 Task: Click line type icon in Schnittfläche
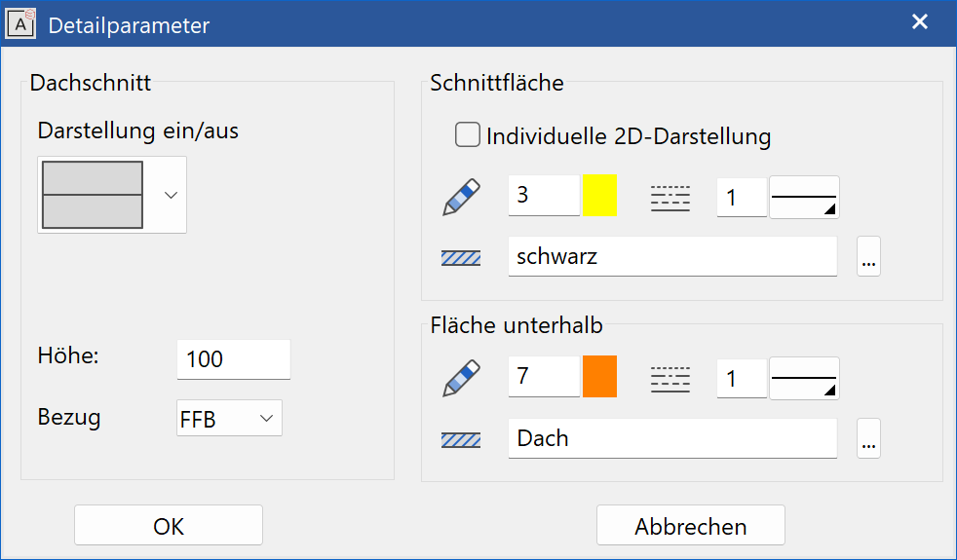click(670, 198)
